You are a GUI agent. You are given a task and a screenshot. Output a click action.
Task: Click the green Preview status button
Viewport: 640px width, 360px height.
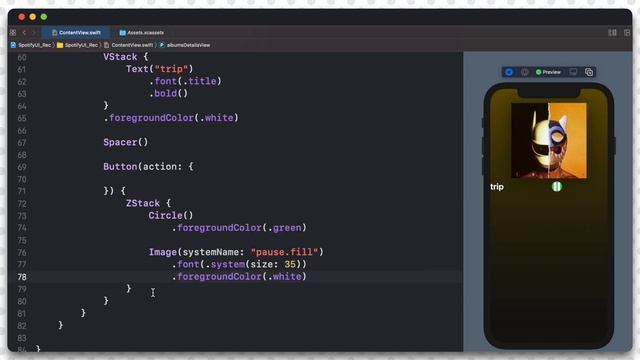point(548,72)
